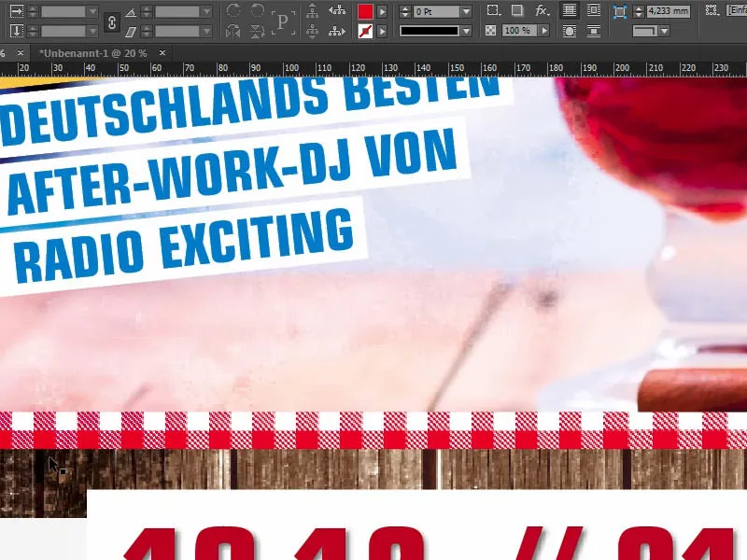This screenshot has height=560, width=747.
Task: Open the shear angle dropdown
Action: pos(206,32)
